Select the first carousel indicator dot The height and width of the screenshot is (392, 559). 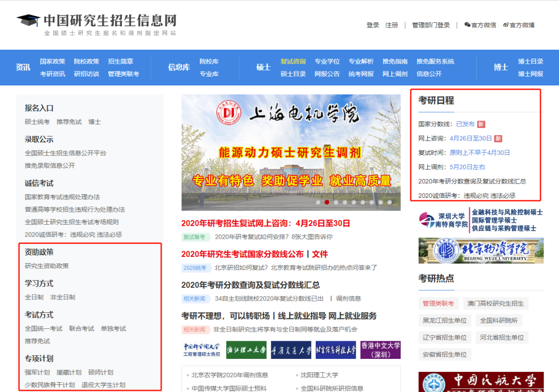click(318, 202)
